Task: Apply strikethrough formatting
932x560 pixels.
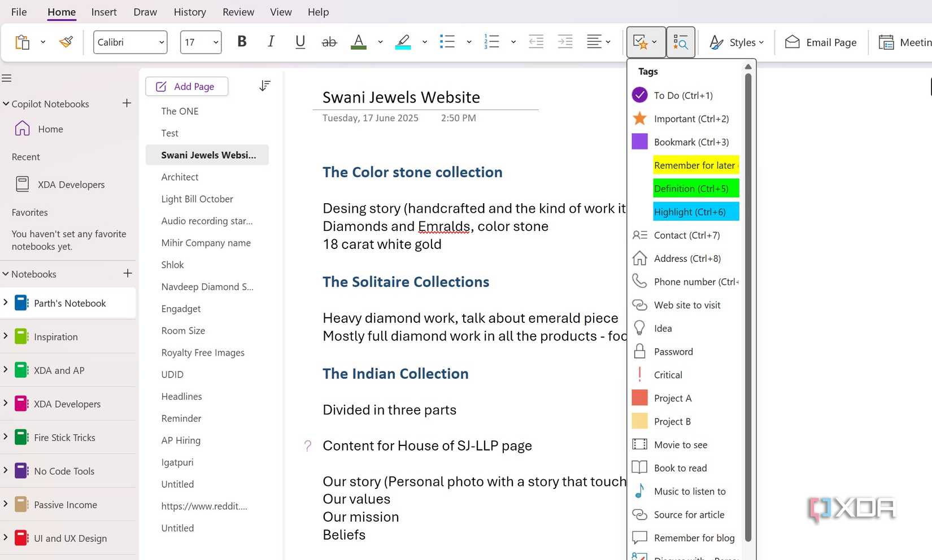Action: [x=329, y=41]
